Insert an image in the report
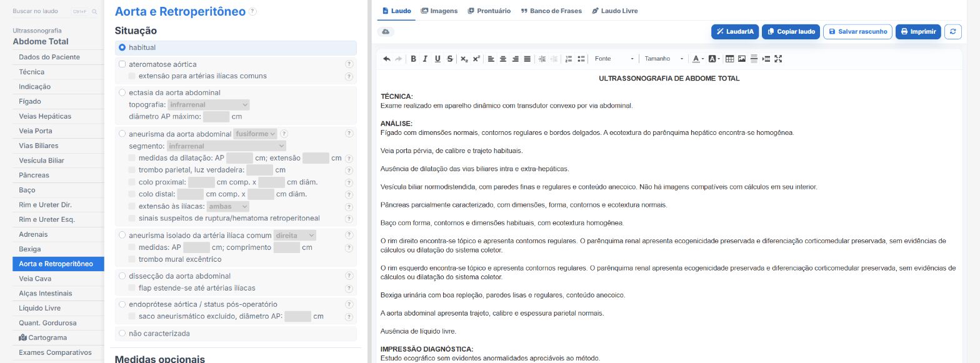 pyautogui.click(x=742, y=59)
